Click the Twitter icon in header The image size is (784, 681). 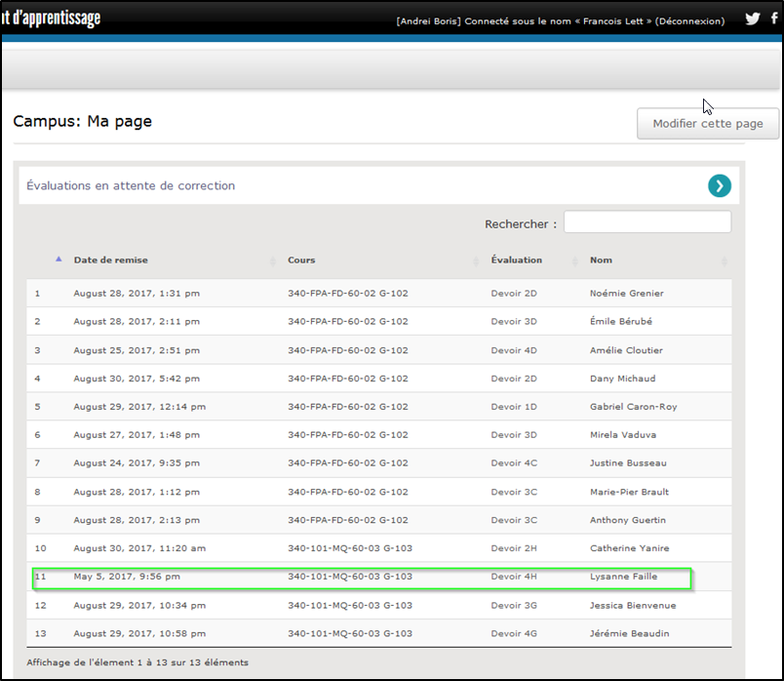pos(752,19)
